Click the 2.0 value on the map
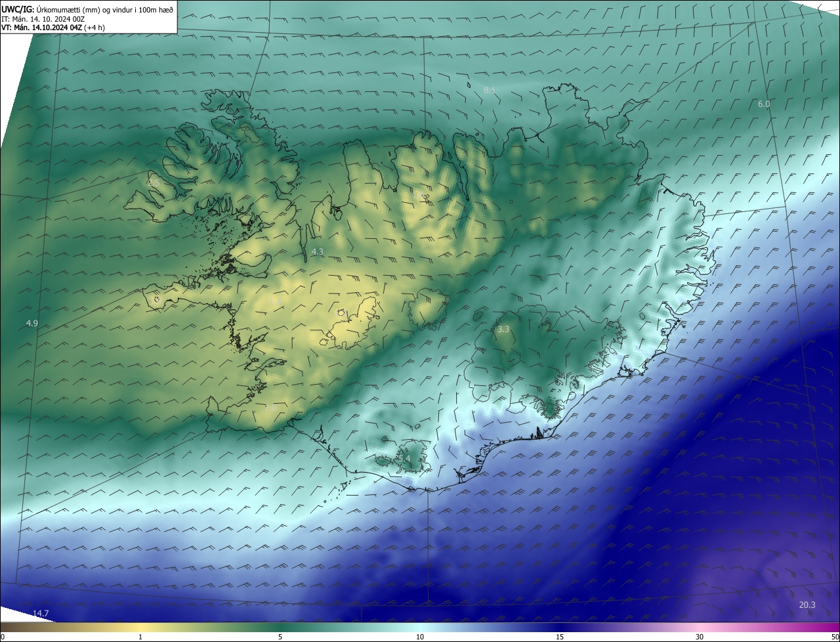Viewport: 840px width, 642px height. click(270, 408)
